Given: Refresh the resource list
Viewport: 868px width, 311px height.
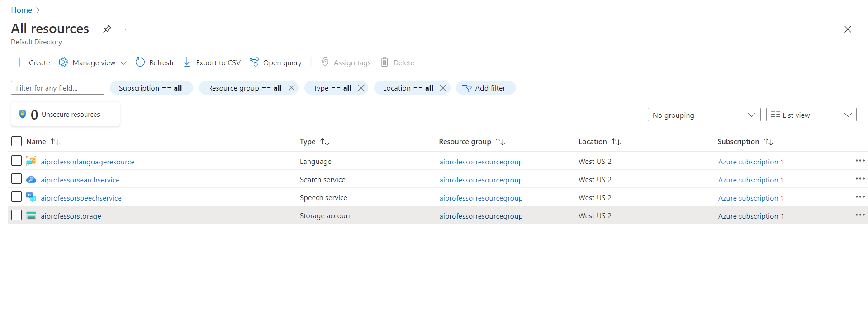Looking at the screenshot, I should point(154,62).
